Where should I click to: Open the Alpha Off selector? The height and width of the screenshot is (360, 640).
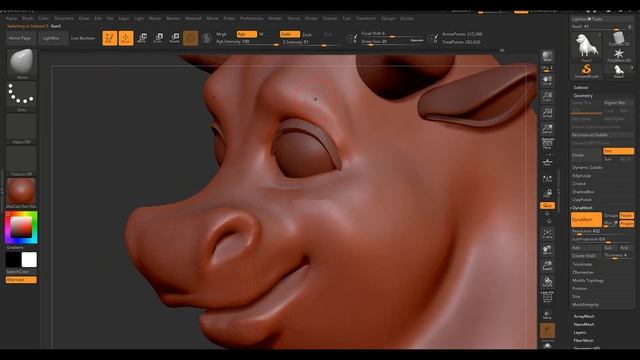click(22, 129)
